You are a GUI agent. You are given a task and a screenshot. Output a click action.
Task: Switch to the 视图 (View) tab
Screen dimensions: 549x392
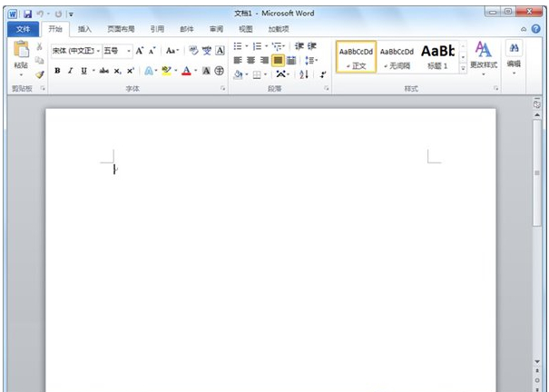tap(245, 29)
